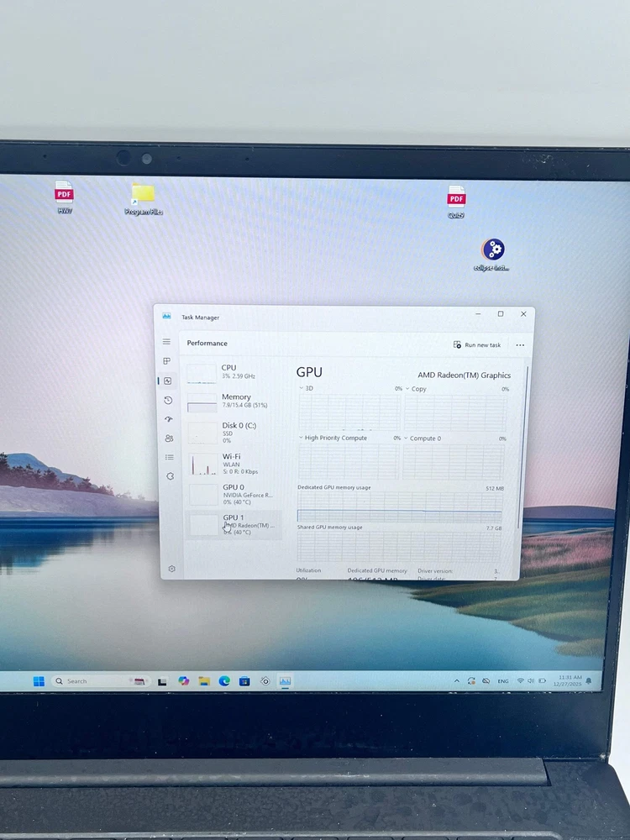This screenshot has height=840, width=630.
Task: Open the Users page icon
Action: tap(169, 438)
